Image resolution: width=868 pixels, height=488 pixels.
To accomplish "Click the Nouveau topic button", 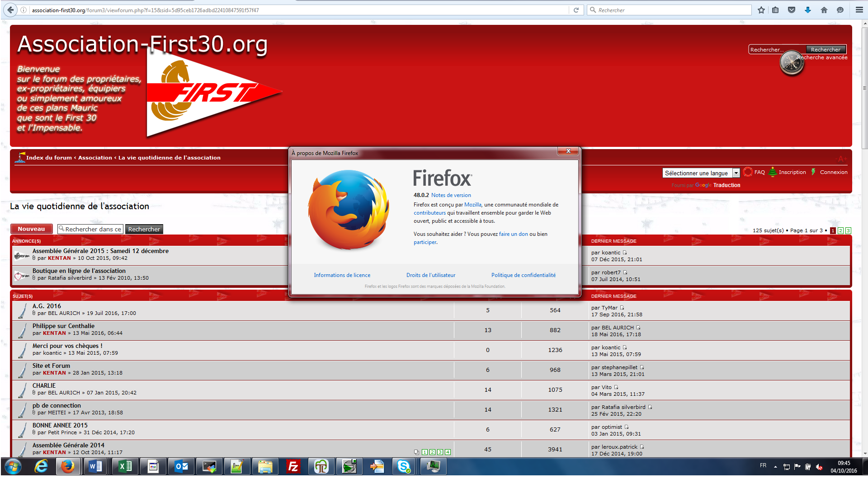I will coord(31,229).
